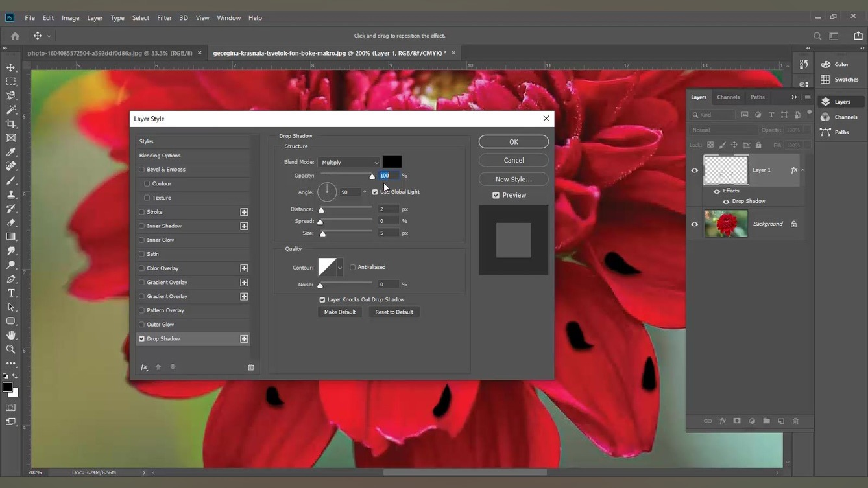Image resolution: width=868 pixels, height=488 pixels.
Task: Open the Contour picker dropdown arrow
Action: (339, 268)
